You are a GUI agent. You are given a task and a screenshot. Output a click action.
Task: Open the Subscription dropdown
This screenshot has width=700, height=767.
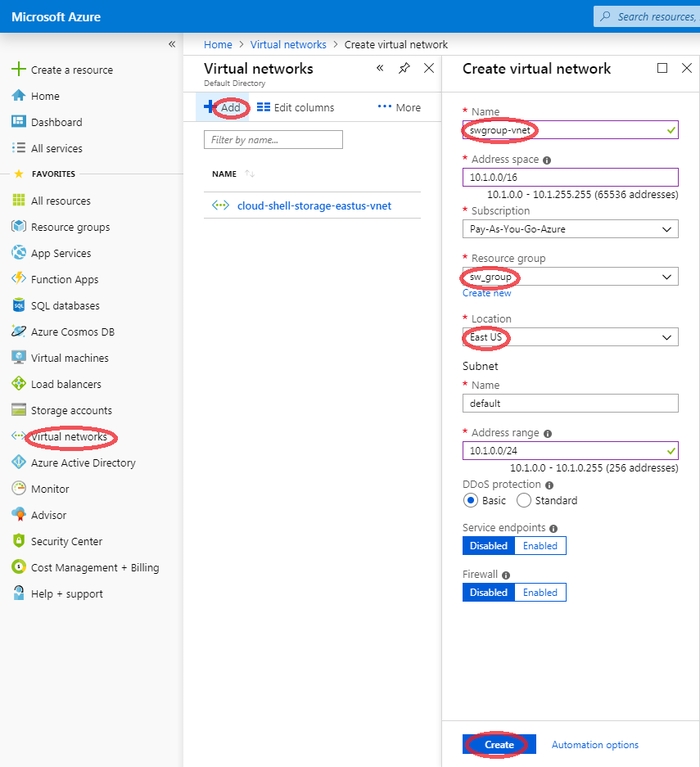click(570, 230)
